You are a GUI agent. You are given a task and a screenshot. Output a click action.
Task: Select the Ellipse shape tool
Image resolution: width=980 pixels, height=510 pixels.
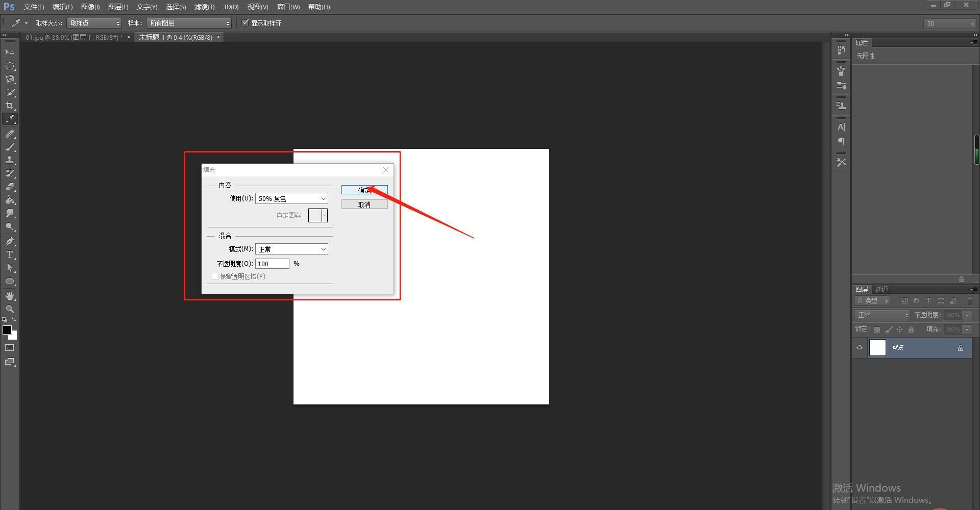(x=10, y=282)
